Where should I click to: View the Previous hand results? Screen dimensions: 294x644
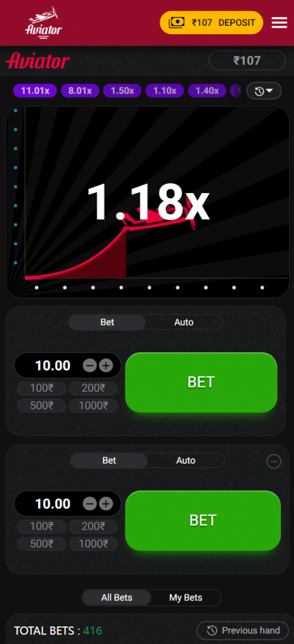tap(242, 630)
